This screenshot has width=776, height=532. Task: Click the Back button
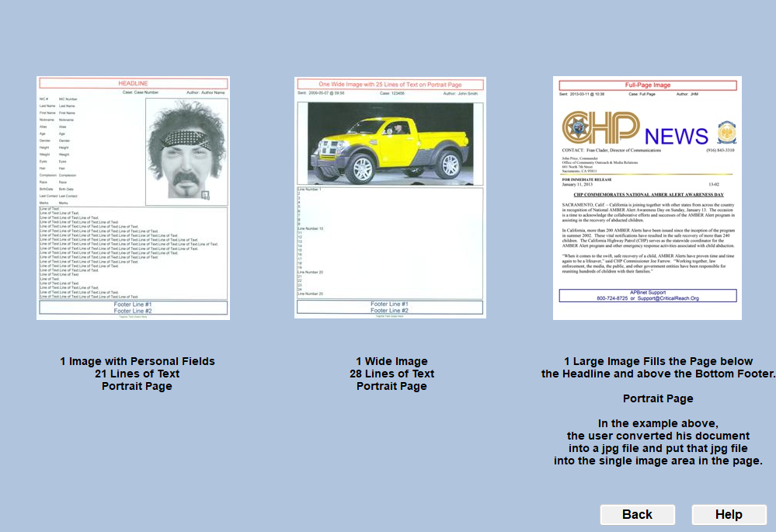(637, 515)
